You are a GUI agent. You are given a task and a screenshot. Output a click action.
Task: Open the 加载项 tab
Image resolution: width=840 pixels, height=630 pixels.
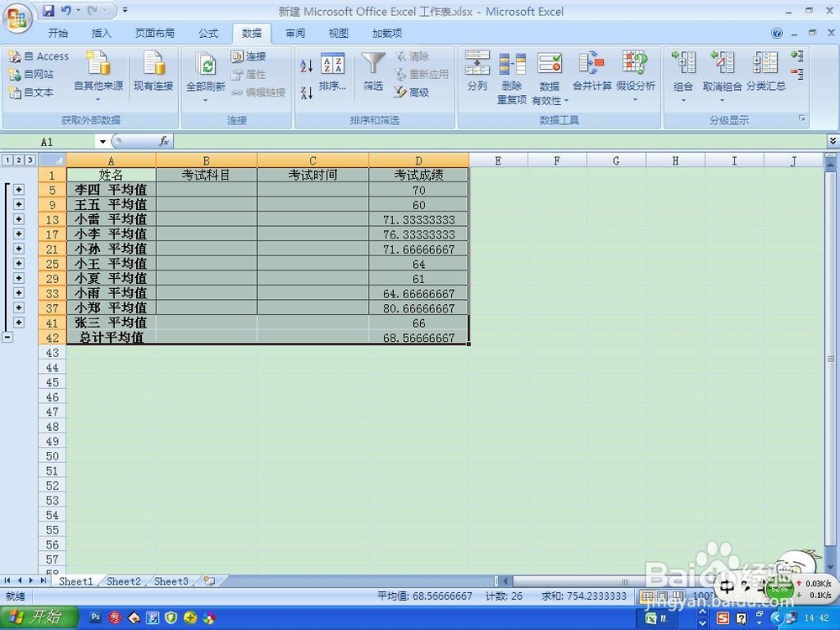point(386,34)
